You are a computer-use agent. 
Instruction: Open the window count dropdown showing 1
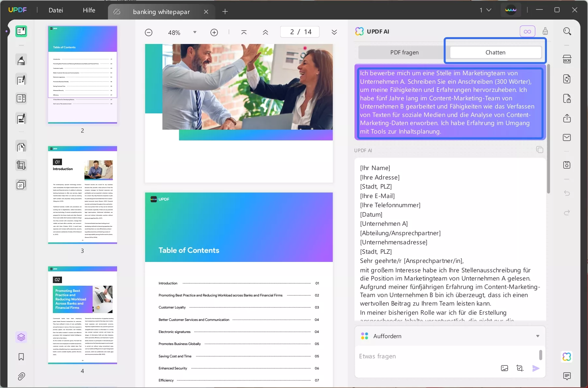(x=485, y=10)
